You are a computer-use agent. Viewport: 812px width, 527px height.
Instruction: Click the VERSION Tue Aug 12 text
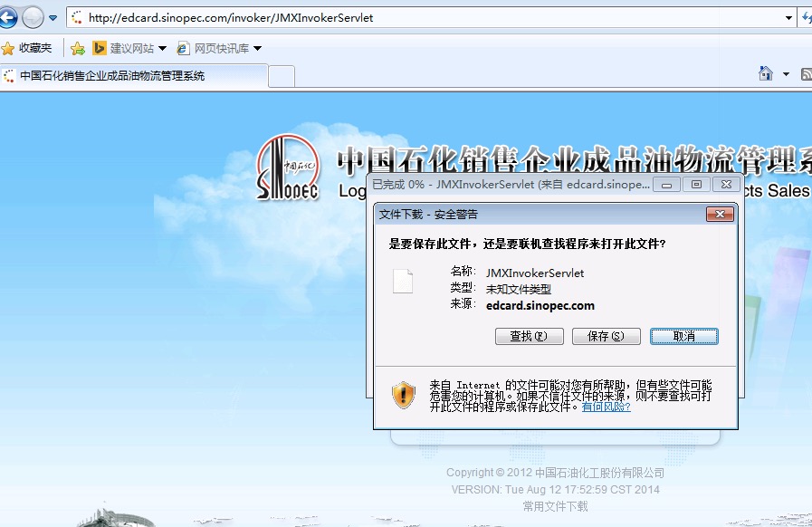(555, 490)
